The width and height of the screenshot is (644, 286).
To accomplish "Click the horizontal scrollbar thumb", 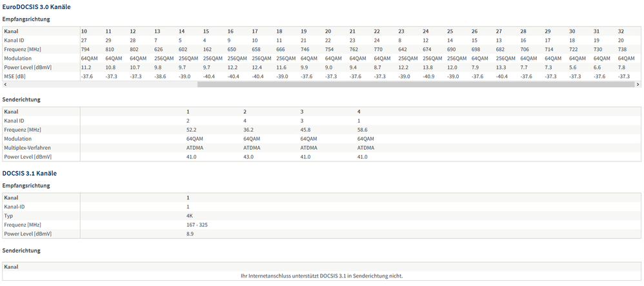I will tap(416, 84).
